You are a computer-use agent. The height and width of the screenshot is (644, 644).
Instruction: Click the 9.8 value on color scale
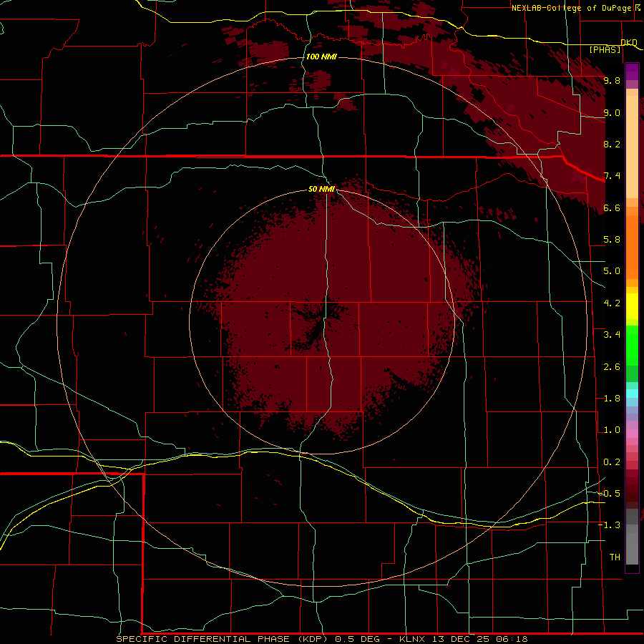pos(612,80)
